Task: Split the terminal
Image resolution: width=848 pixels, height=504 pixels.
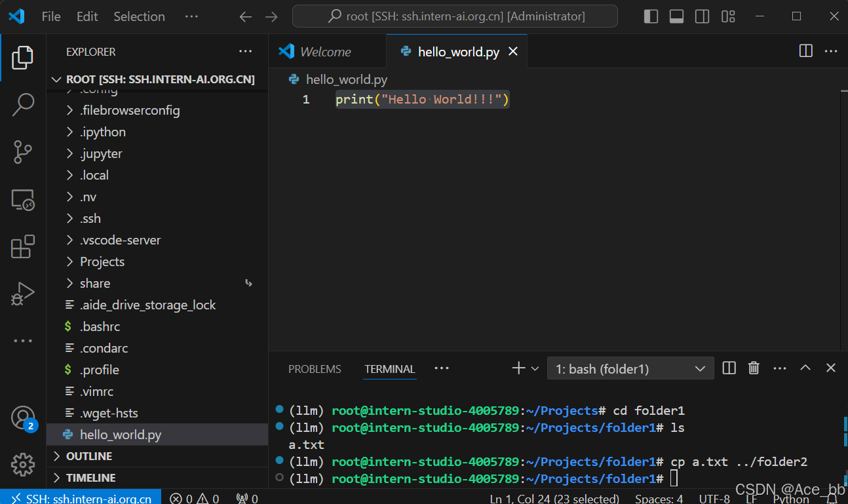Action: click(729, 368)
